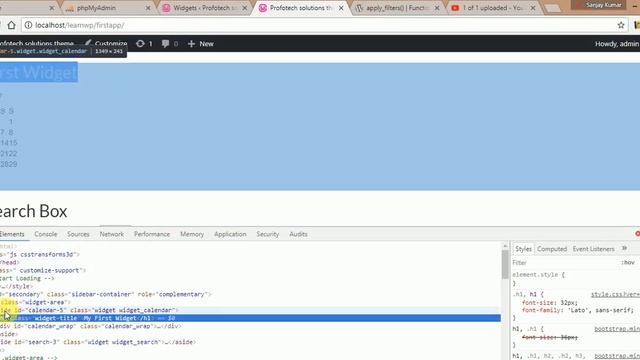The width and height of the screenshot is (640, 360).
Task: Switch to the Widgets Profotech tab
Action: [204, 8]
